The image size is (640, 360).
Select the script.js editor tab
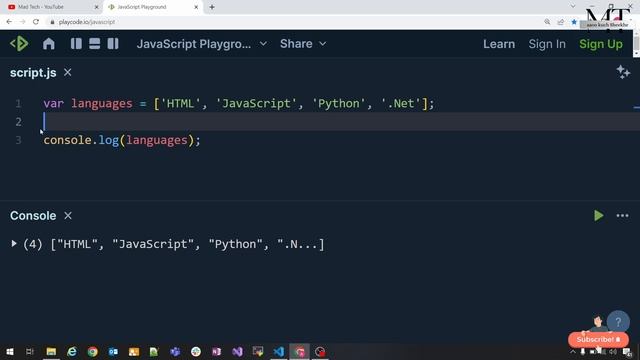[33, 73]
